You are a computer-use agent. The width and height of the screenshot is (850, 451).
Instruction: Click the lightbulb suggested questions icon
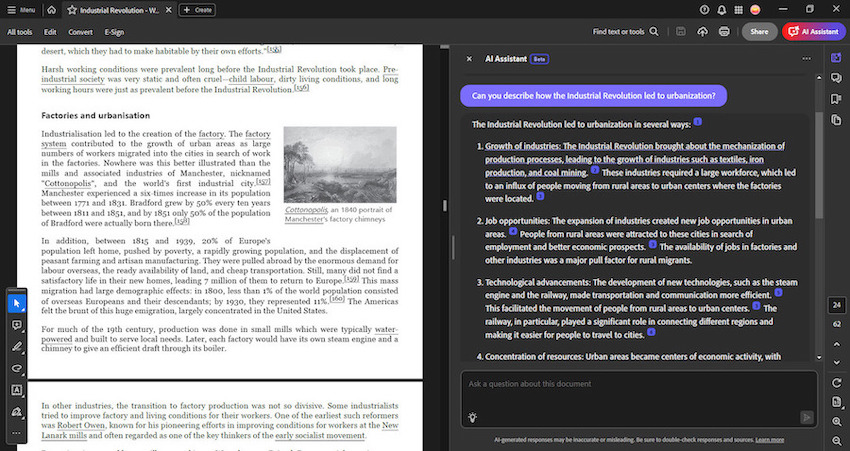471,417
